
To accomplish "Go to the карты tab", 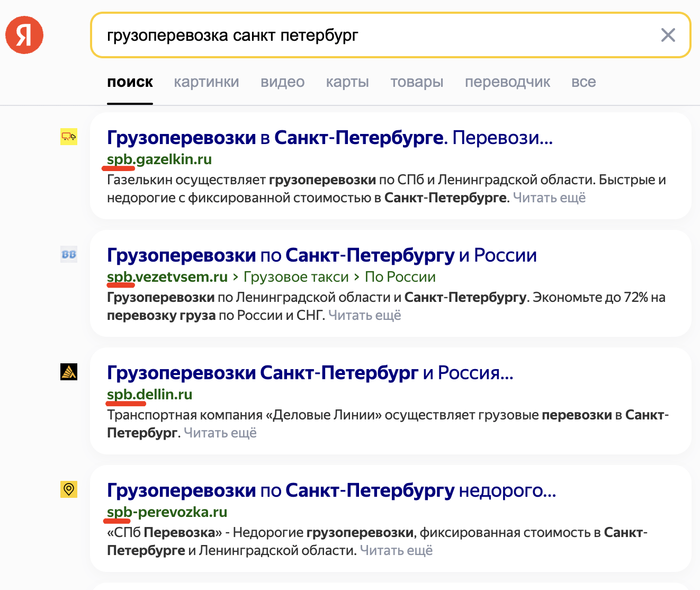I will pyautogui.click(x=347, y=82).
